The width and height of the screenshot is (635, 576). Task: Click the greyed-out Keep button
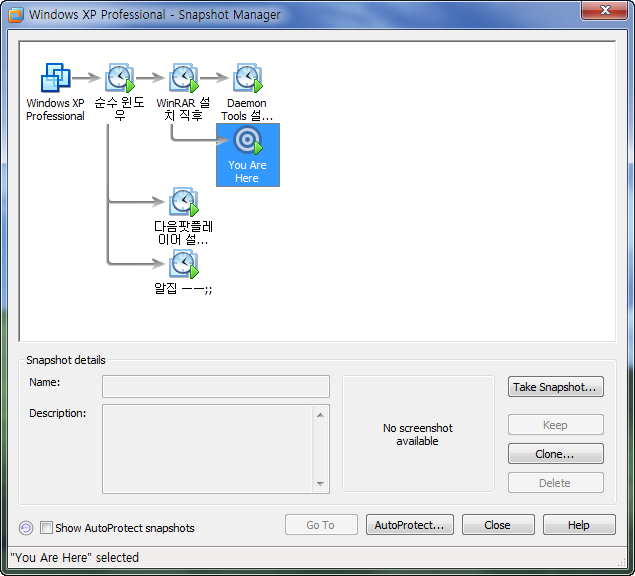click(x=556, y=425)
